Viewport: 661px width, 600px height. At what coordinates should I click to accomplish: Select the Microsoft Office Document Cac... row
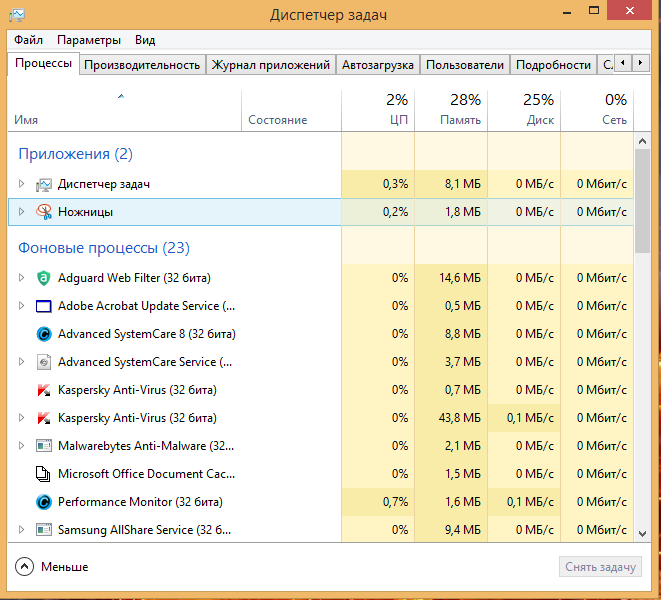click(320, 474)
